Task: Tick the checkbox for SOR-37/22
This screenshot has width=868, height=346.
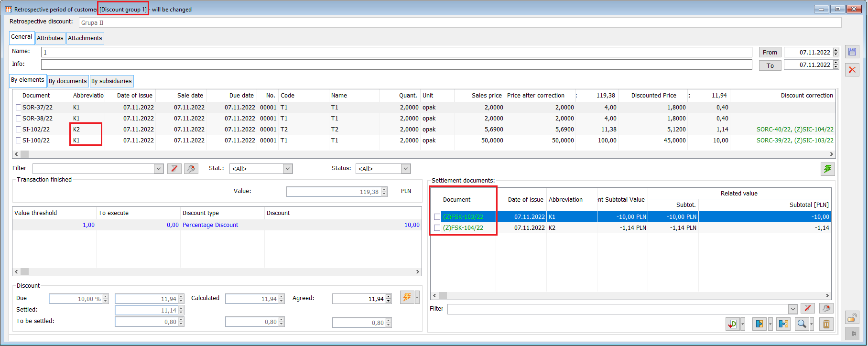Action: [18, 108]
